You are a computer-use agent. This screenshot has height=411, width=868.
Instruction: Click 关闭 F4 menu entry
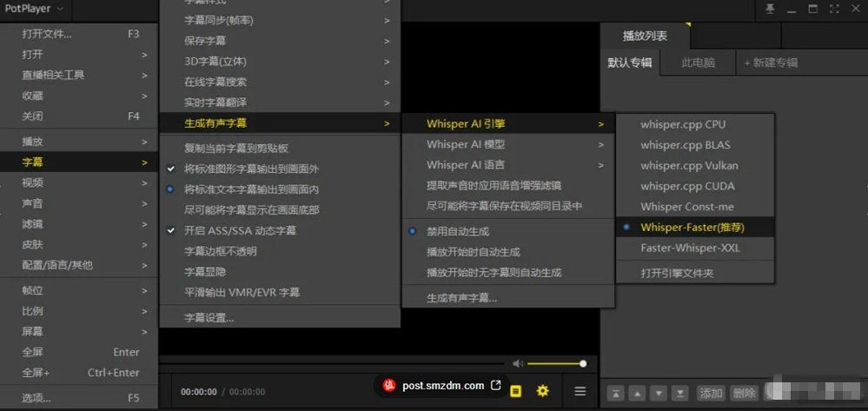(79, 116)
